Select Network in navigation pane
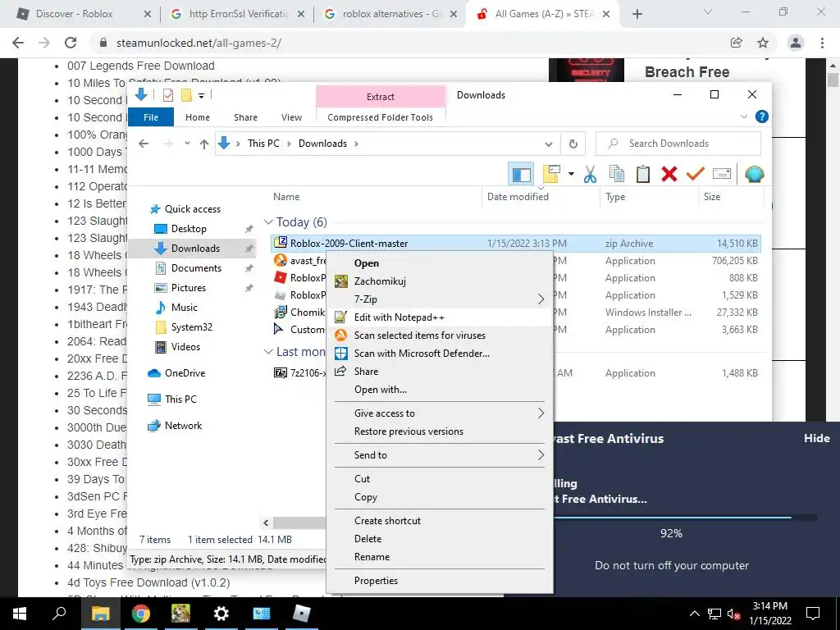Viewport: 840px width, 630px height. coord(183,426)
